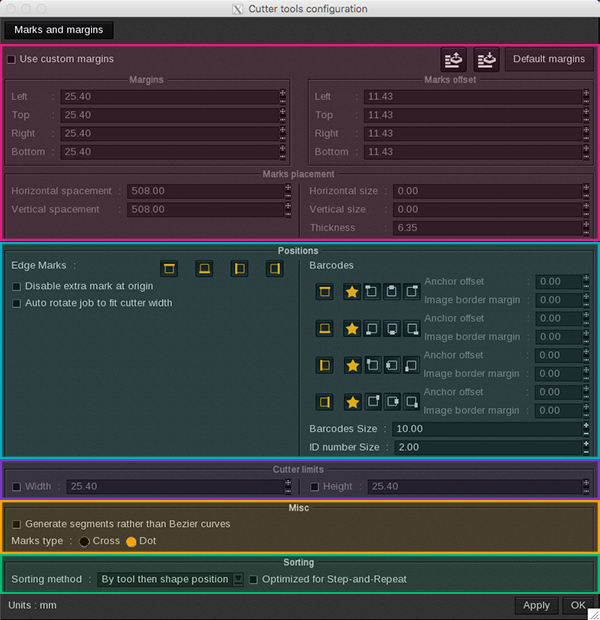600x620 pixels.
Task: Click the Cutter limits Height value field
Action: click(x=475, y=486)
